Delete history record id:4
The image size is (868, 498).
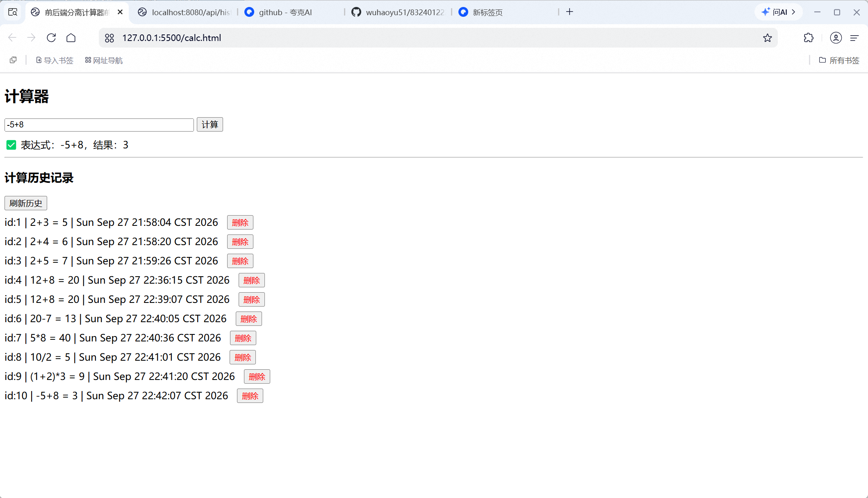[252, 280]
